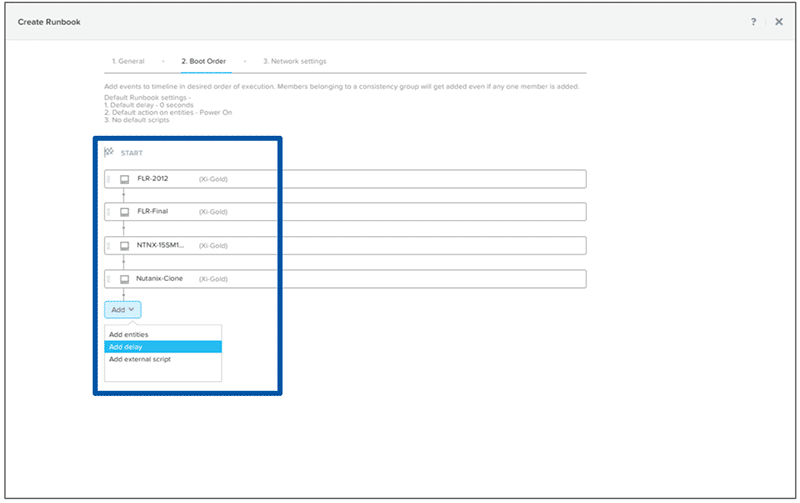Open the Add dropdown button
This screenshot has width=800, height=503.
coord(122,310)
